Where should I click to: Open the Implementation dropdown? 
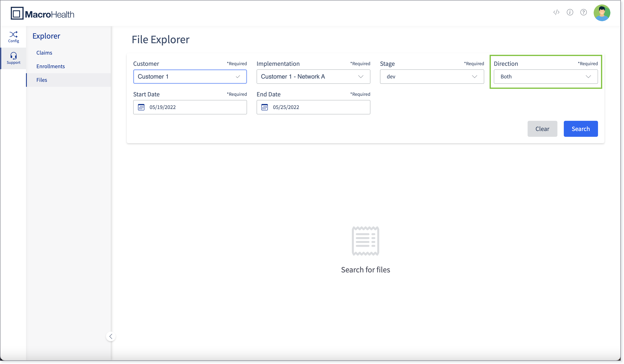pyautogui.click(x=313, y=77)
